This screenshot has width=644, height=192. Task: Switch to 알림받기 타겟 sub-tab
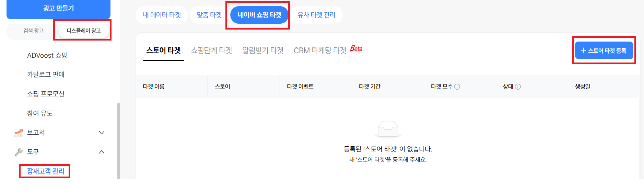(x=263, y=50)
